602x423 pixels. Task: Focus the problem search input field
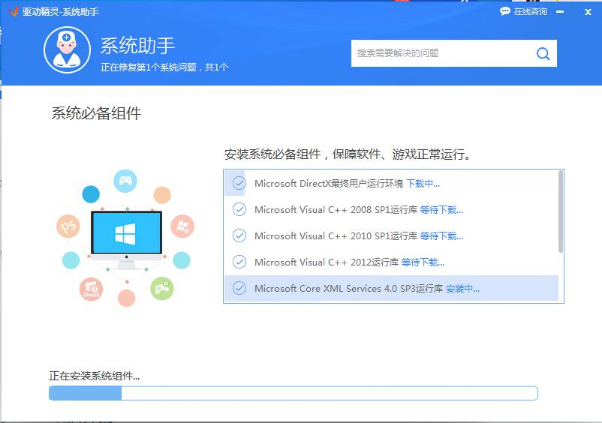tap(443, 53)
